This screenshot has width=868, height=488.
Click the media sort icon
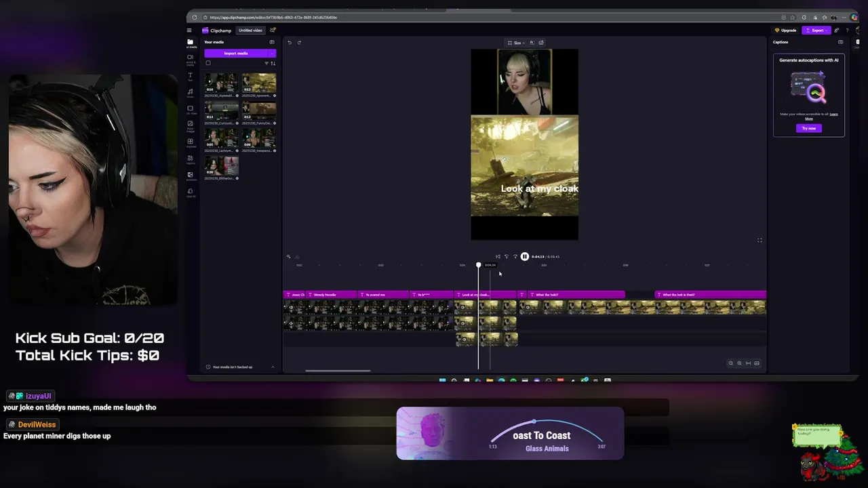[273, 63]
